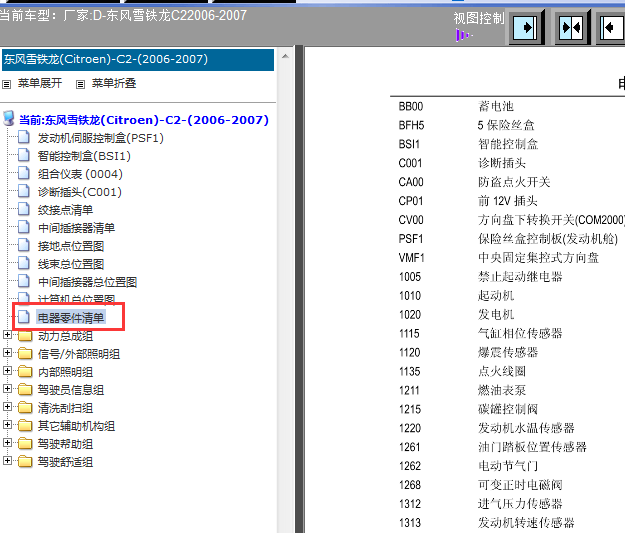
Task: Open 诊断插头(C001) tree item
Action: click(80, 192)
